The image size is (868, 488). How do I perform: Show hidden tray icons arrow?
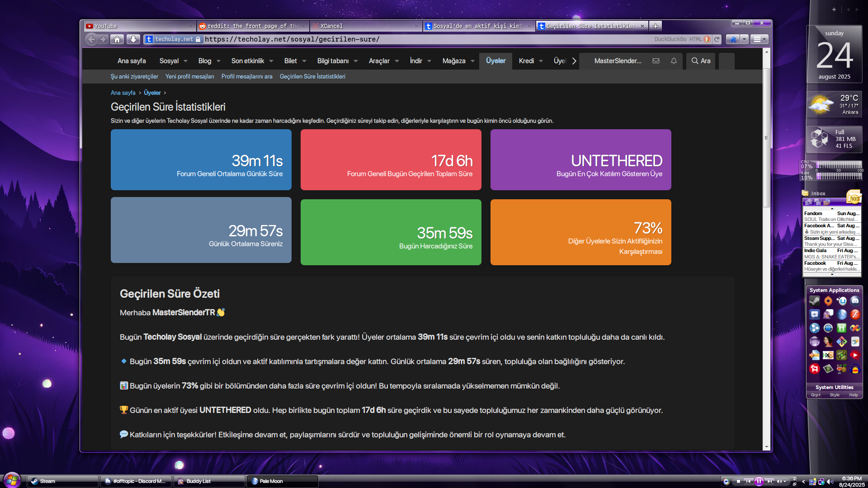pyautogui.click(x=803, y=482)
